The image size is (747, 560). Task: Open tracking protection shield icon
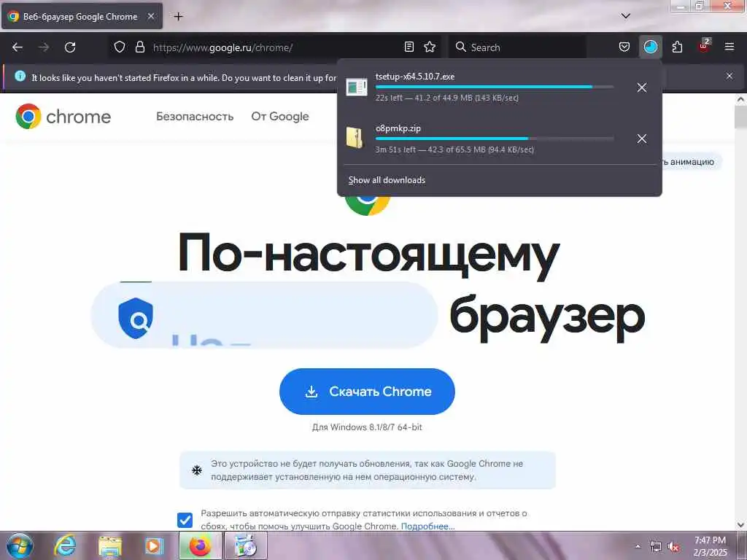pos(120,47)
